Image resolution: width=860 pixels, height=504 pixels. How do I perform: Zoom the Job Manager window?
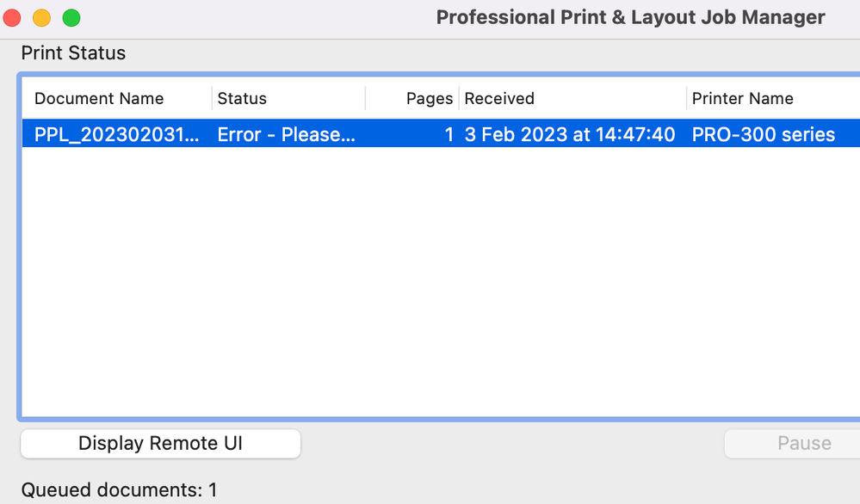point(71,15)
